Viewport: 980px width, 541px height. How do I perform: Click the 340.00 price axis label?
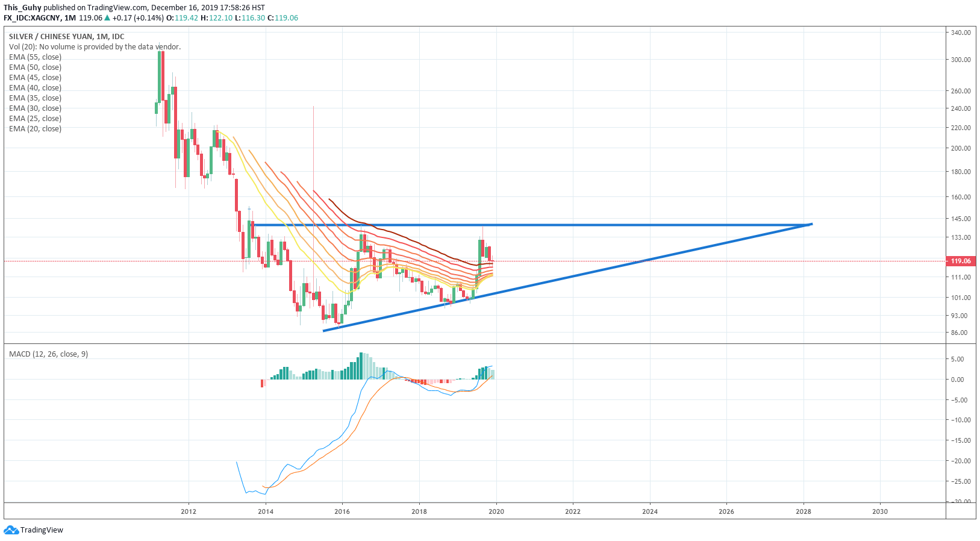(x=961, y=33)
